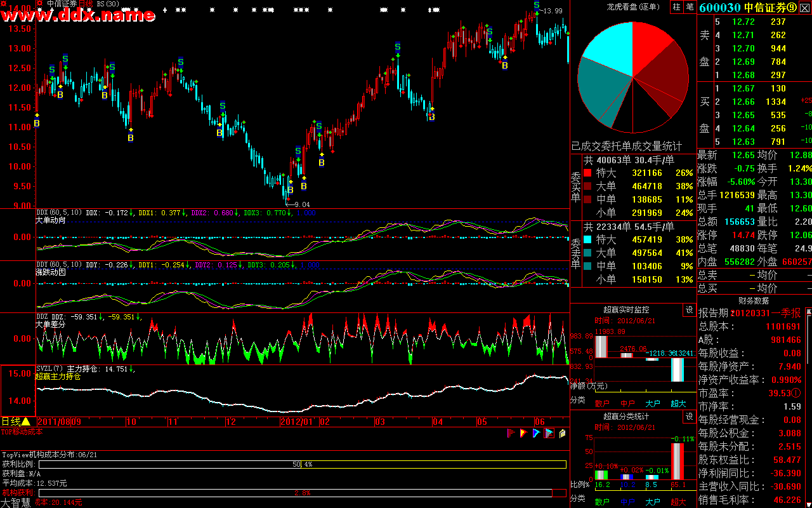Select the 委卖单 vertical tab
812x508 pixels.
pos(576,253)
